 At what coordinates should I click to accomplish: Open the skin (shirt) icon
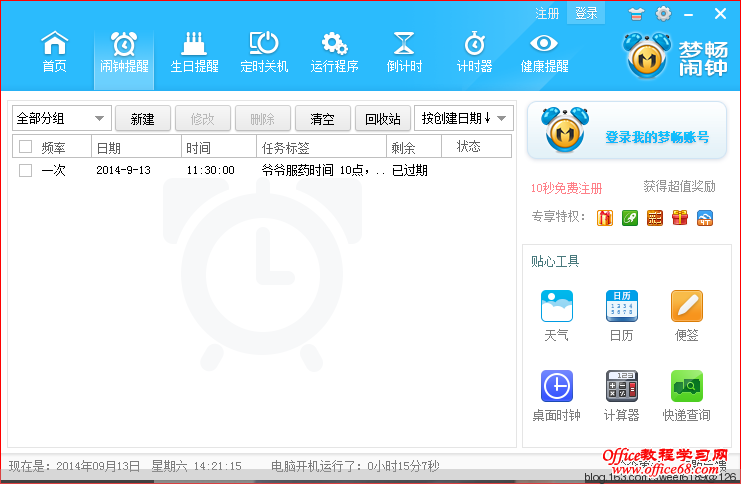coord(636,14)
